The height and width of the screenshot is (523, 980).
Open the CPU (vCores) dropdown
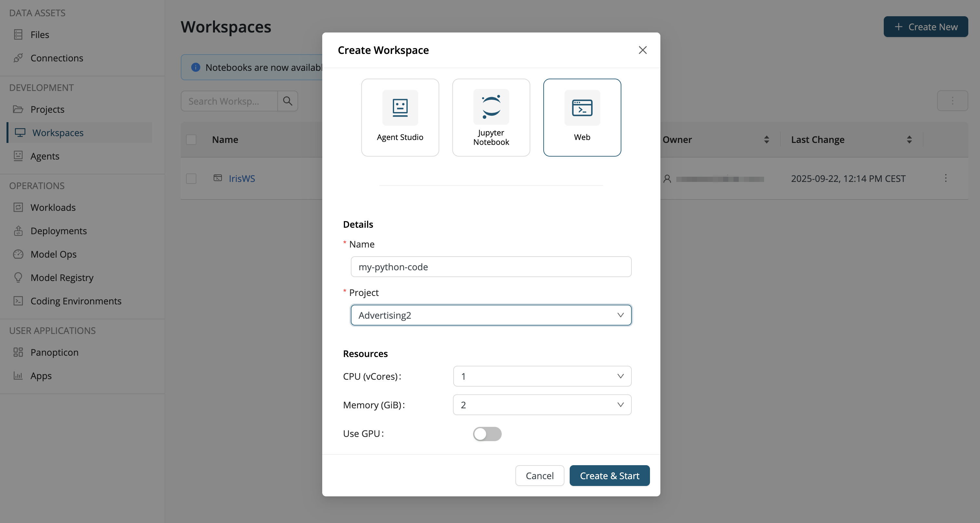pyautogui.click(x=542, y=376)
